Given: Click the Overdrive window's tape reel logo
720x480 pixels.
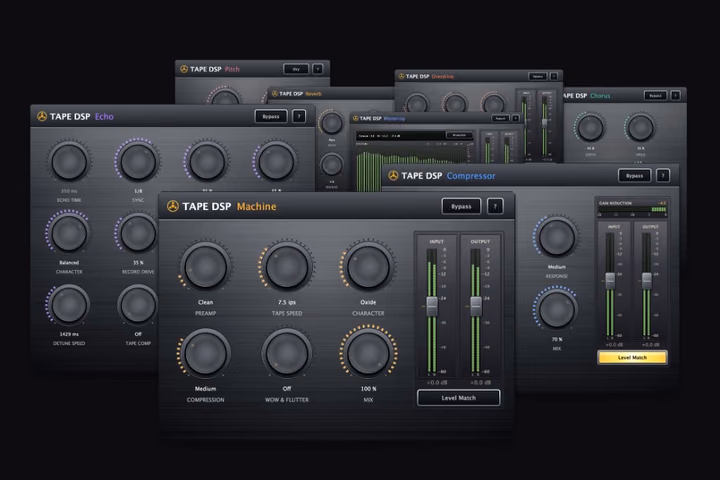Looking at the screenshot, I should (401, 76).
